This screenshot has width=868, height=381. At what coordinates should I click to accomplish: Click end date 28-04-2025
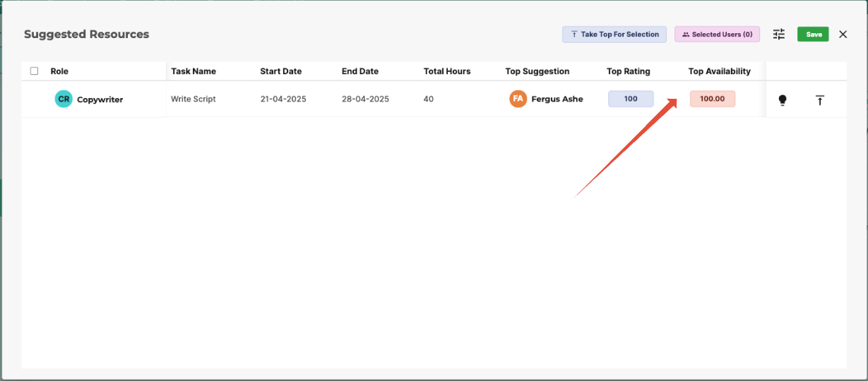366,99
